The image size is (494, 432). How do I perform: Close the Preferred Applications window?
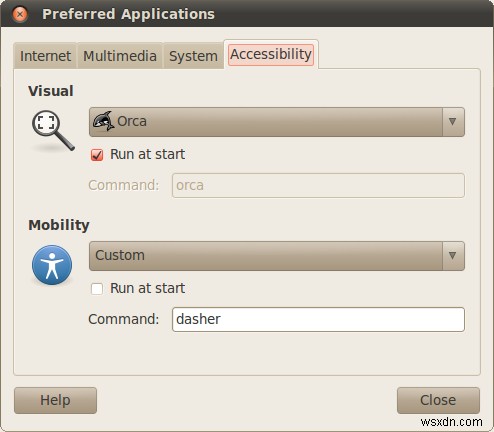(20, 14)
